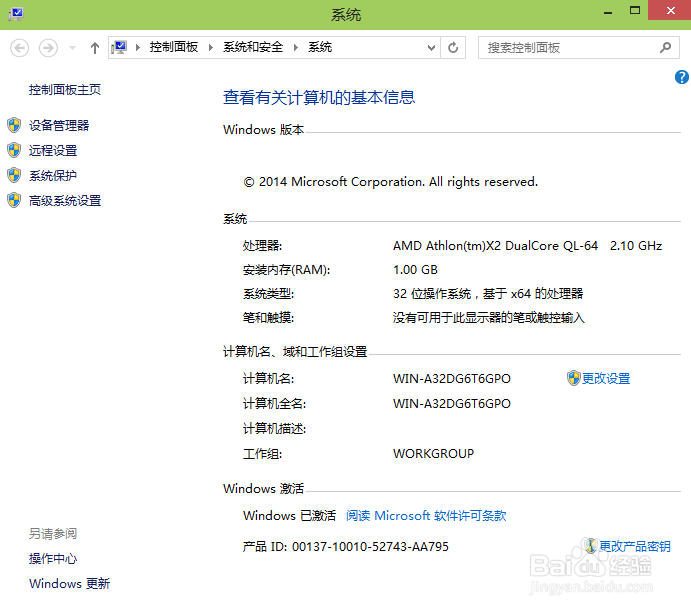This screenshot has height=612, width=691.
Task: Click shield icon beside 设备管理器
Action: [14, 125]
